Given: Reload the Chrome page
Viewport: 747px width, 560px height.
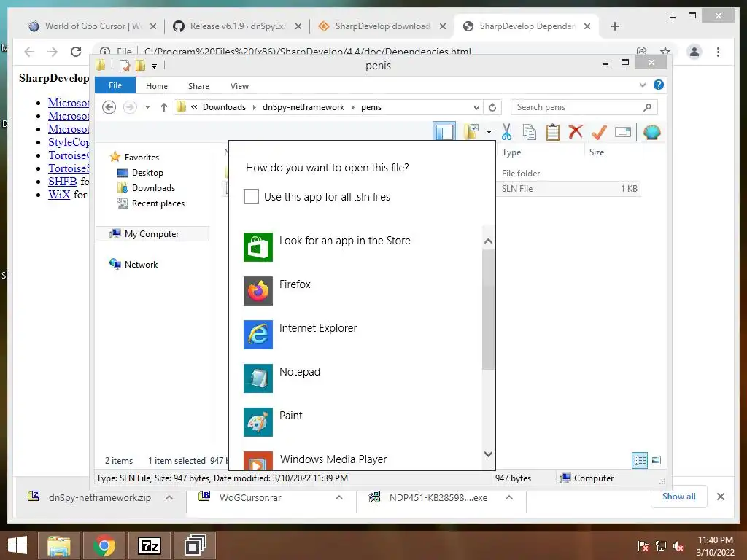Looking at the screenshot, I should pos(76,52).
